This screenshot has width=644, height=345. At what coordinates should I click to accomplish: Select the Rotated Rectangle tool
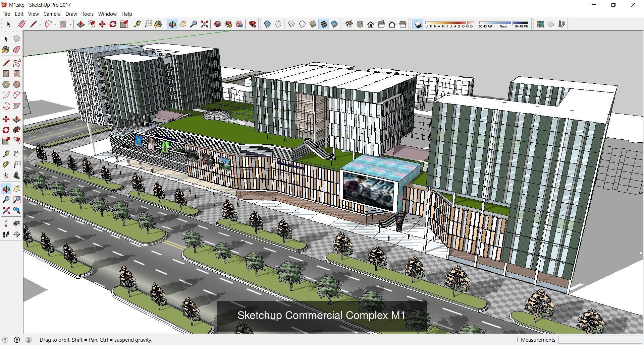point(17,74)
